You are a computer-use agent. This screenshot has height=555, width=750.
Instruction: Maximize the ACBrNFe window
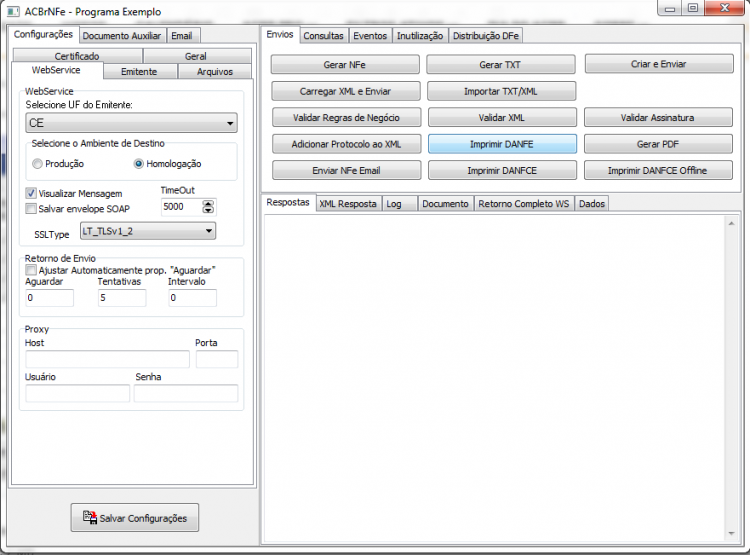tap(693, 8)
